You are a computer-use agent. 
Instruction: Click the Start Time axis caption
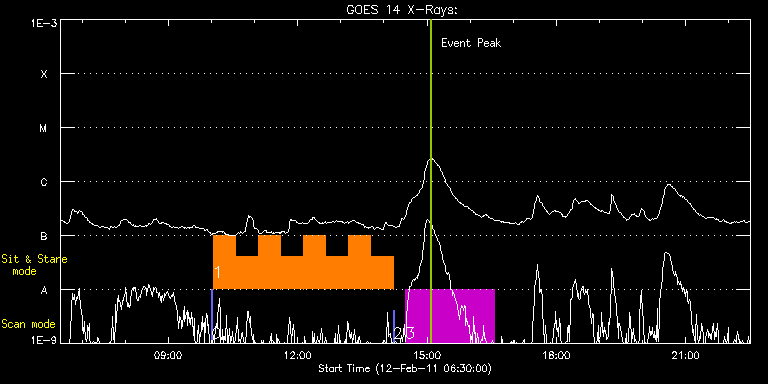[405, 368]
